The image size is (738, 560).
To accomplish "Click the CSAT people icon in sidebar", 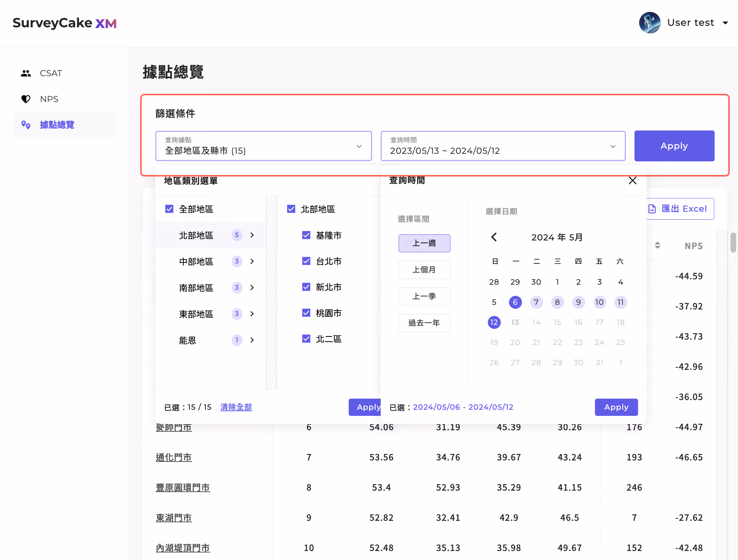I will click(x=26, y=73).
